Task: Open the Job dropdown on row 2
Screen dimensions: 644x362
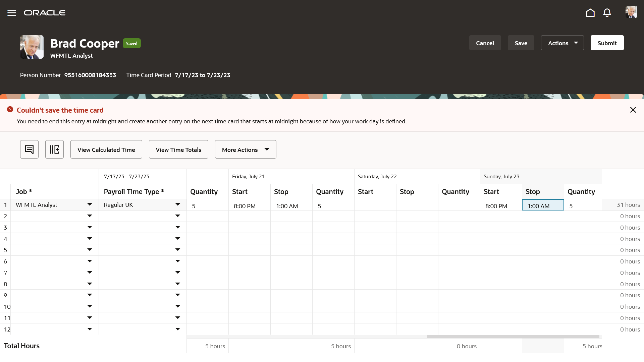Action: coord(89,216)
